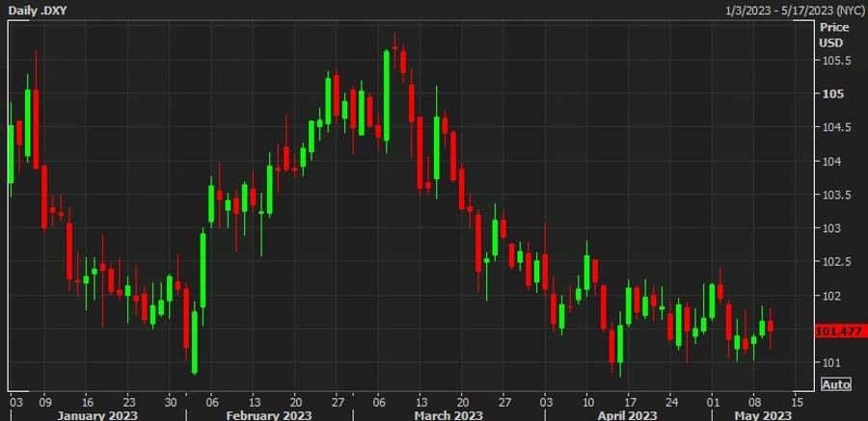Click the last red candle at the chart's right end
Screen dimensions: 868x421
coord(770,326)
